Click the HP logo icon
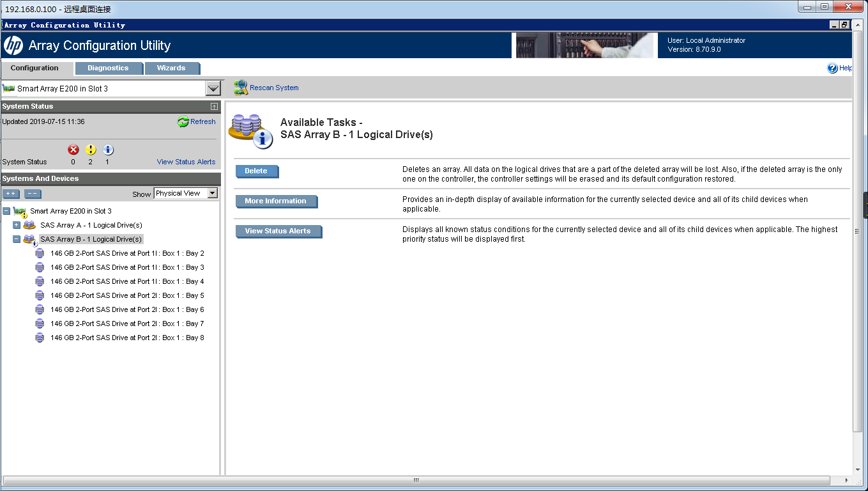Screen dimensions: 868x491 [13, 45]
